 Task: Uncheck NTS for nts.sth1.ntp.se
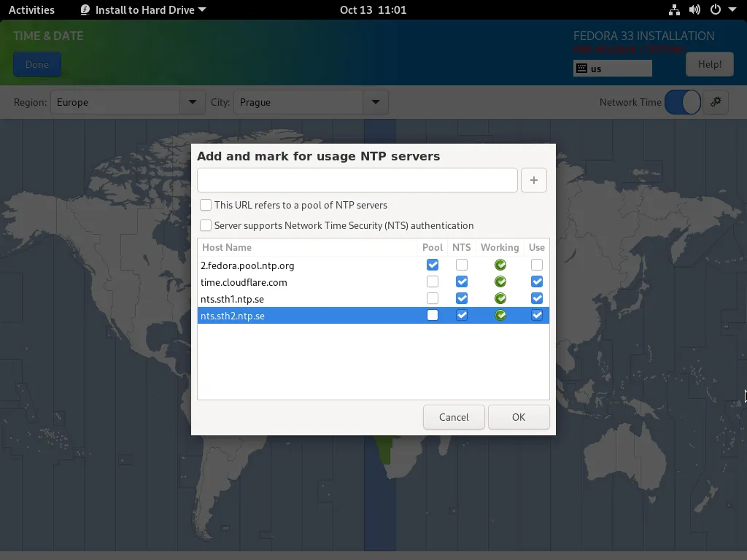pyautogui.click(x=462, y=299)
